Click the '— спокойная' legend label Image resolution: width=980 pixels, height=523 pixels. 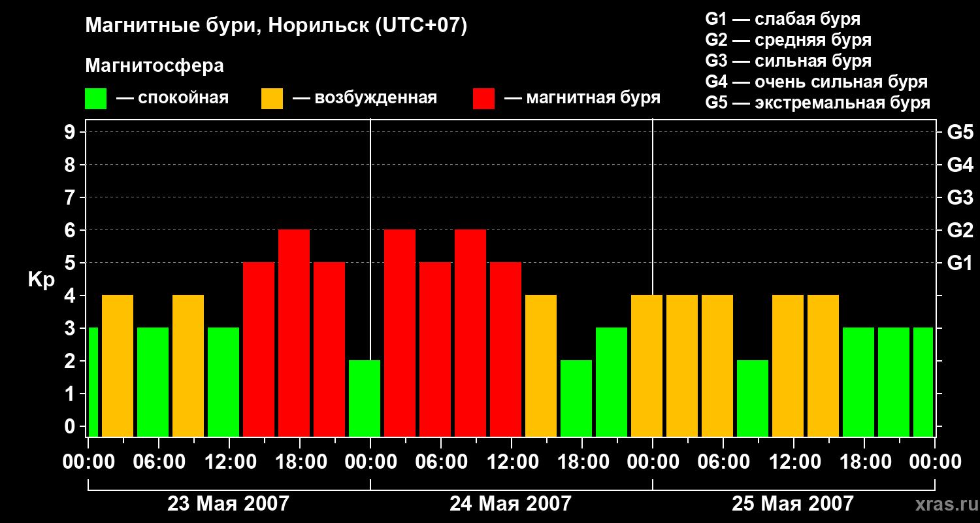click(172, 98)
